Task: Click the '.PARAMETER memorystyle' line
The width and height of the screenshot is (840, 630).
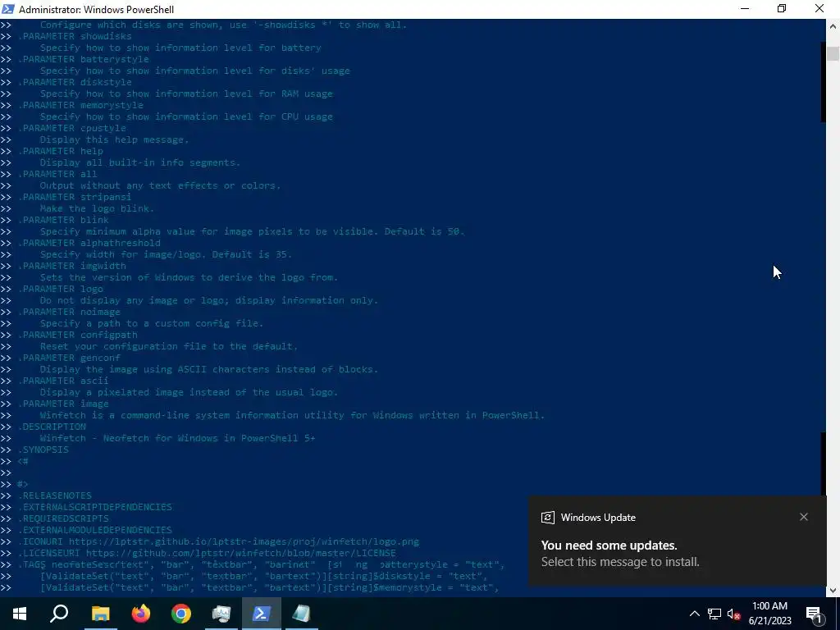Action: 80,105
